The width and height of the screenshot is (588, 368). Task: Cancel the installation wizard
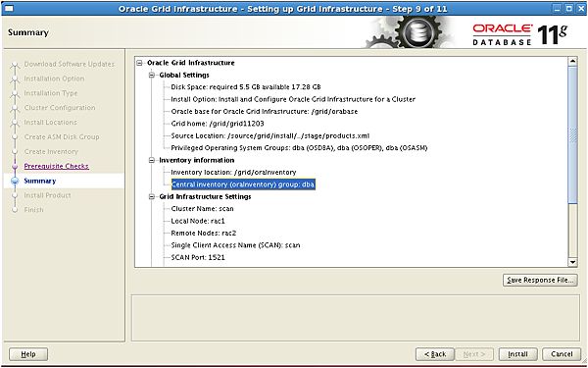click(562, 354)
